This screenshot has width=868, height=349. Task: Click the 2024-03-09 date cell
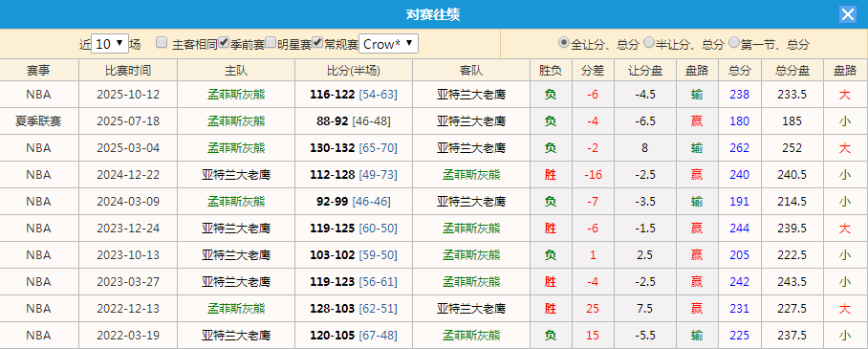128,202
